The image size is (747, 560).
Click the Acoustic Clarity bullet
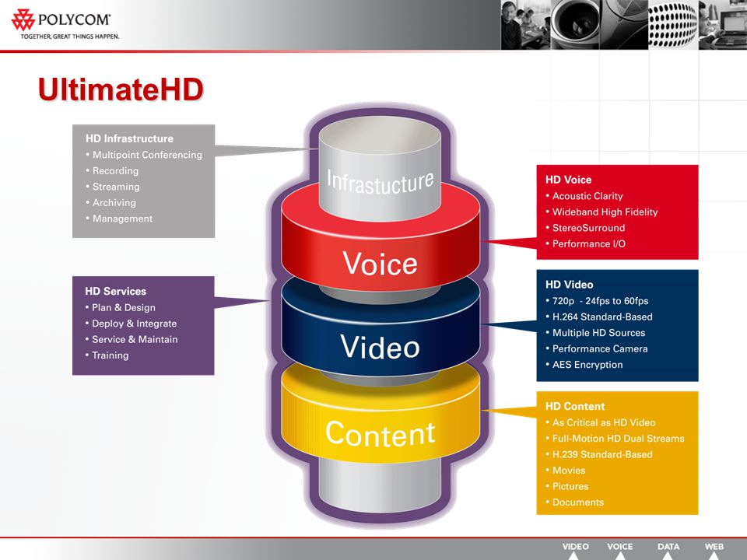[584, 196]
